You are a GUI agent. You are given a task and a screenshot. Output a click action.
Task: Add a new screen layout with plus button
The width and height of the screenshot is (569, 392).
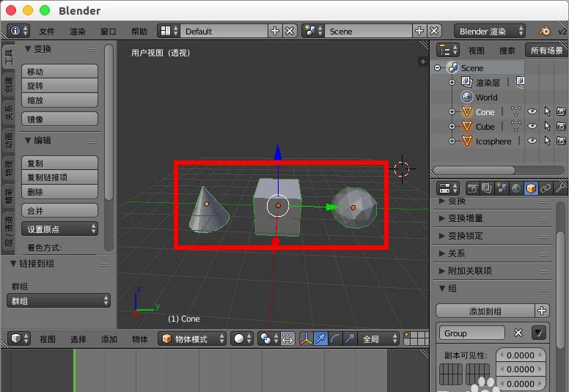(x=275, y=32)
